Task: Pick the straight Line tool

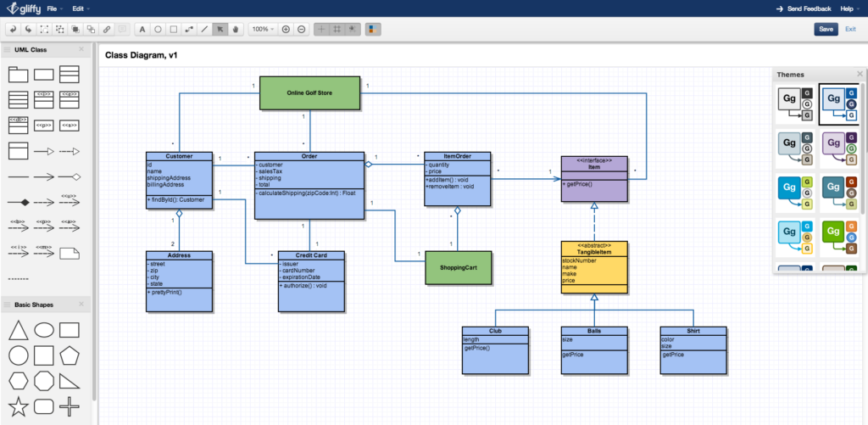Action: (x=203, y=29)
